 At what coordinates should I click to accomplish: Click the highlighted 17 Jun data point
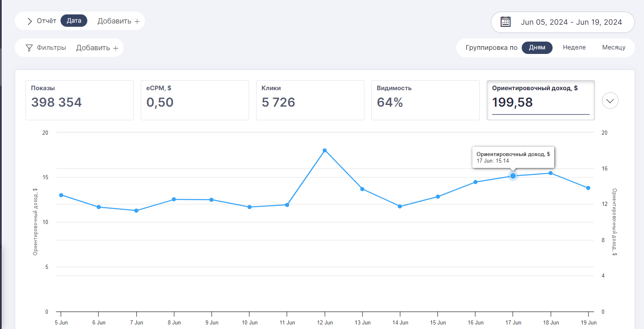click(x=513, y=176)
